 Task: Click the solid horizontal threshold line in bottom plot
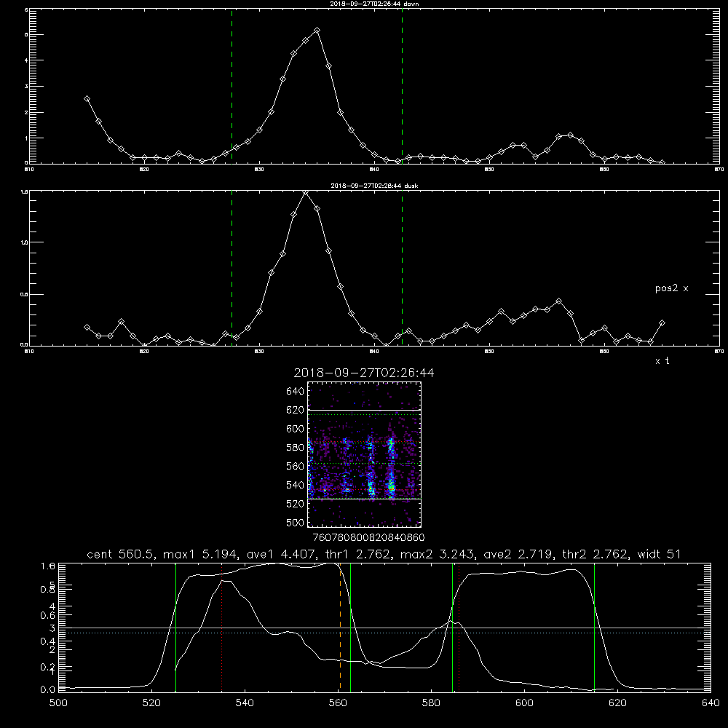pyautogui.click(x=384, y=628)
